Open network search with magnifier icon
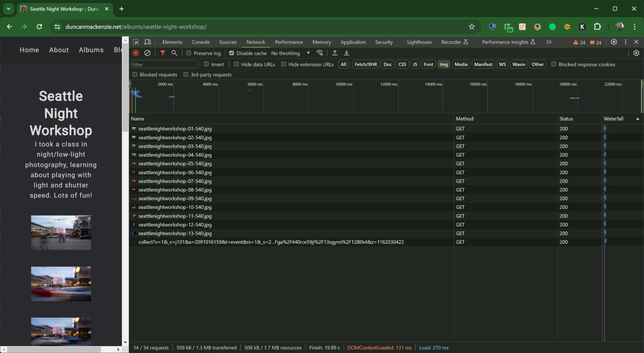The width and height of the screenshot is (644, 353). (174, 53)
